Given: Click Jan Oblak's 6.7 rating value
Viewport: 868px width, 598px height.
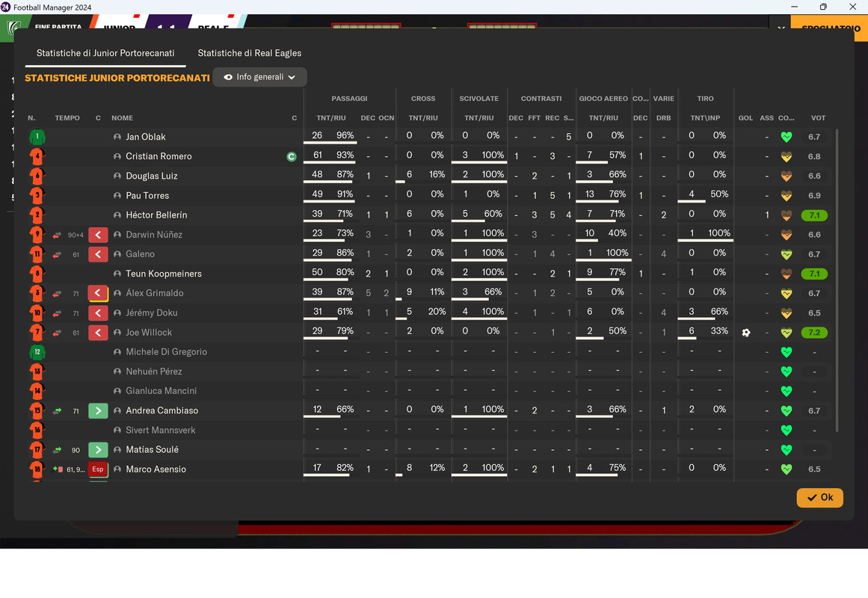Looking at the screenshot, I should tap(814, 137).
